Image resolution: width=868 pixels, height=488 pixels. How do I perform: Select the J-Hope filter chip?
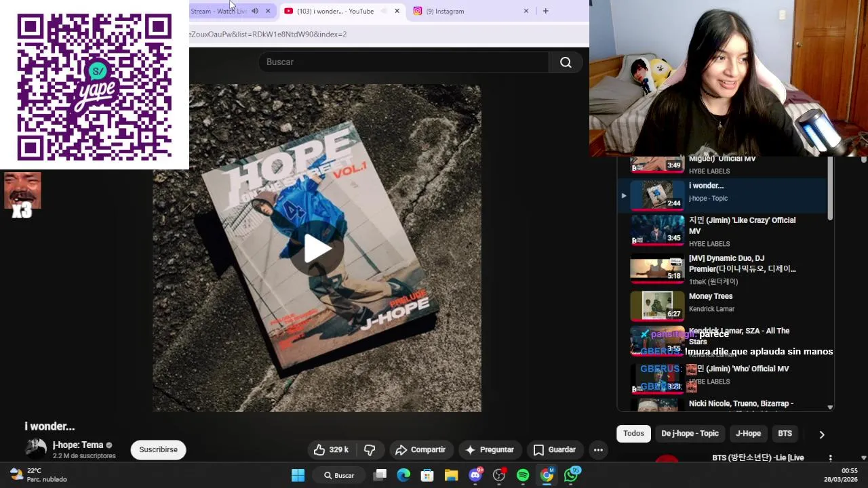[748, 434]
